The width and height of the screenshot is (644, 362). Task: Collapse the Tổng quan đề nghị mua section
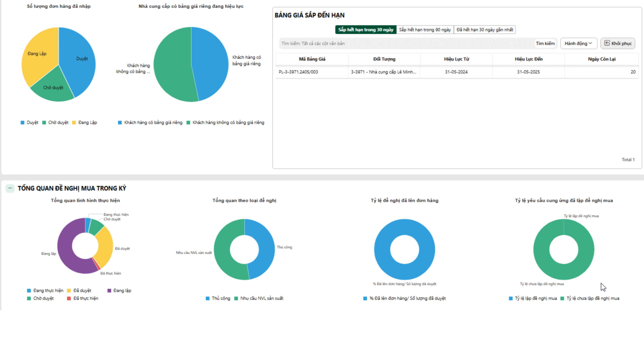(10, 188)
